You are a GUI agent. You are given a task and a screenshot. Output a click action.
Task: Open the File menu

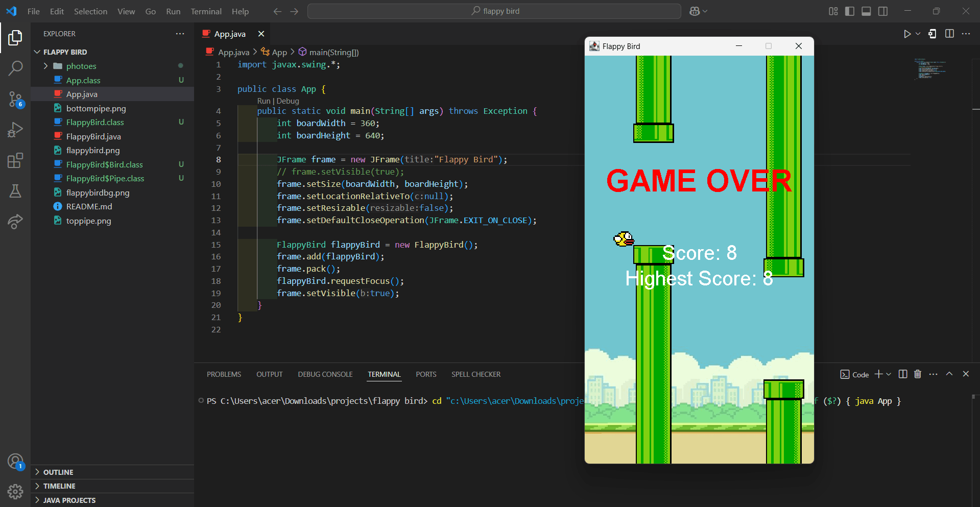click(34, 11)
